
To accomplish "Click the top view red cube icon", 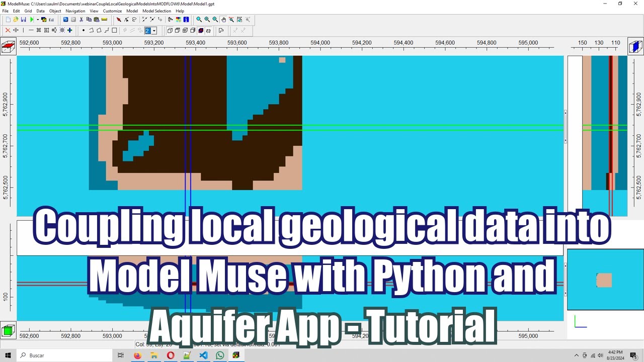I will pyautogui.click(x=8, y=47).
